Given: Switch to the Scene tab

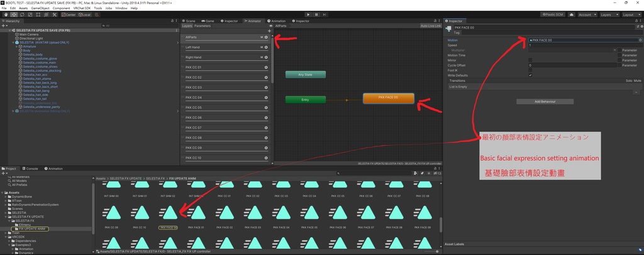Looking at the screenshot, I should [190, 21].
